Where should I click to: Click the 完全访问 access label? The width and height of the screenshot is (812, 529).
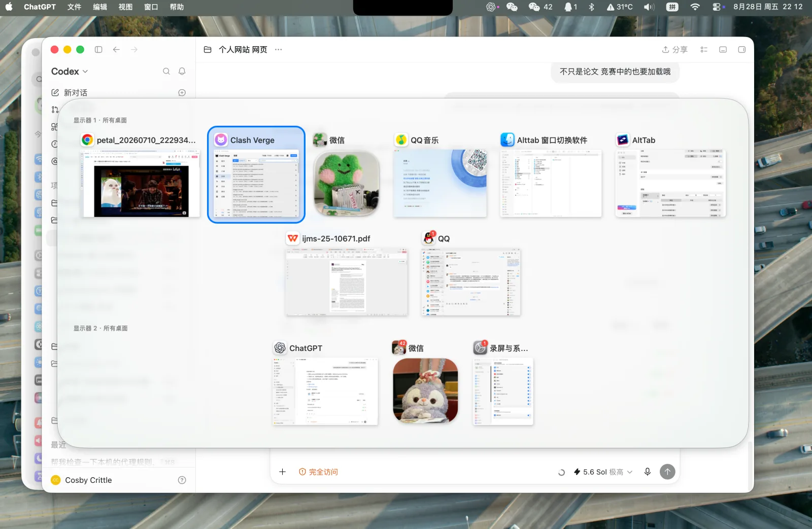(318, 472)
